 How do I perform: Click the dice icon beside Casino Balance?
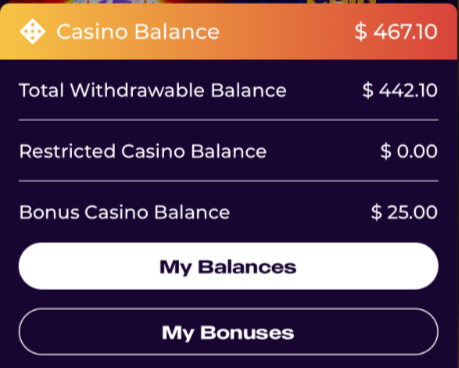(x=32, y=32)
